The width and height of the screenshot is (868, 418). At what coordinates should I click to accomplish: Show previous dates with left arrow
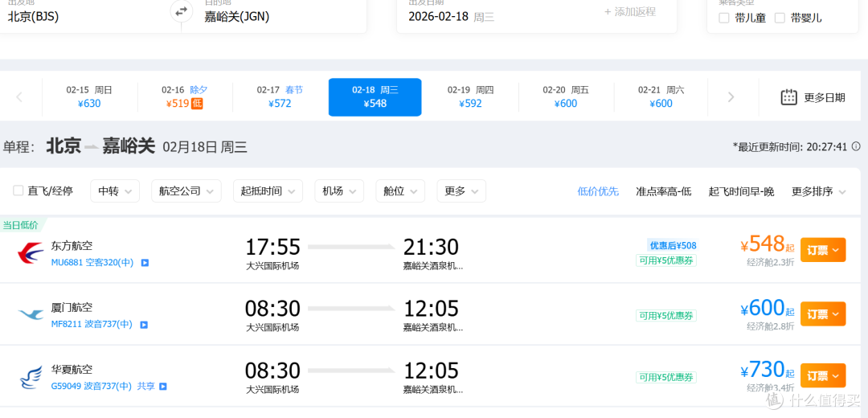19,97
